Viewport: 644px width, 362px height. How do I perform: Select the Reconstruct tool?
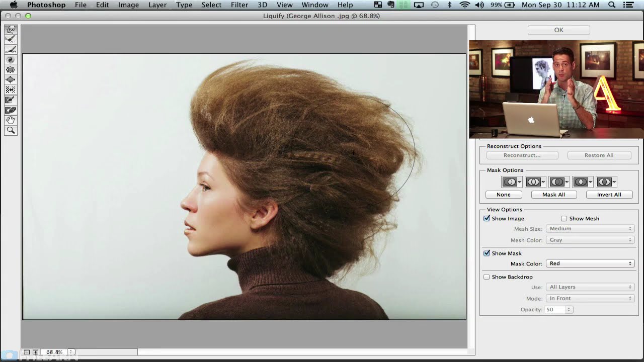[11, 40]
